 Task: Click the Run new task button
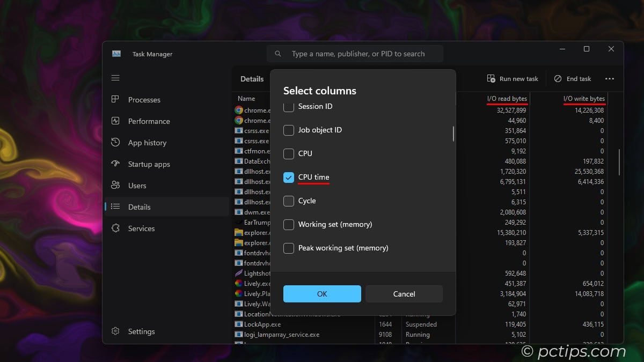pyautogui.click(x=512, y=78)
